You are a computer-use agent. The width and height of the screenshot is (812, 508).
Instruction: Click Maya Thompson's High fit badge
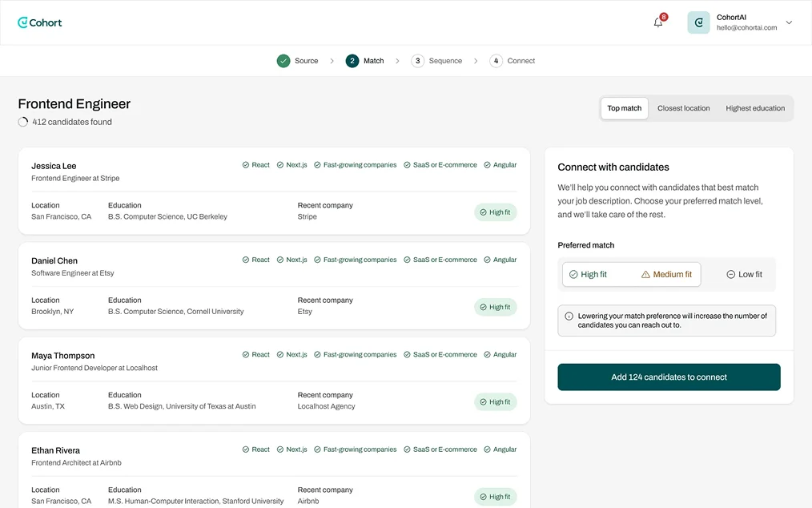coord(495,401)
